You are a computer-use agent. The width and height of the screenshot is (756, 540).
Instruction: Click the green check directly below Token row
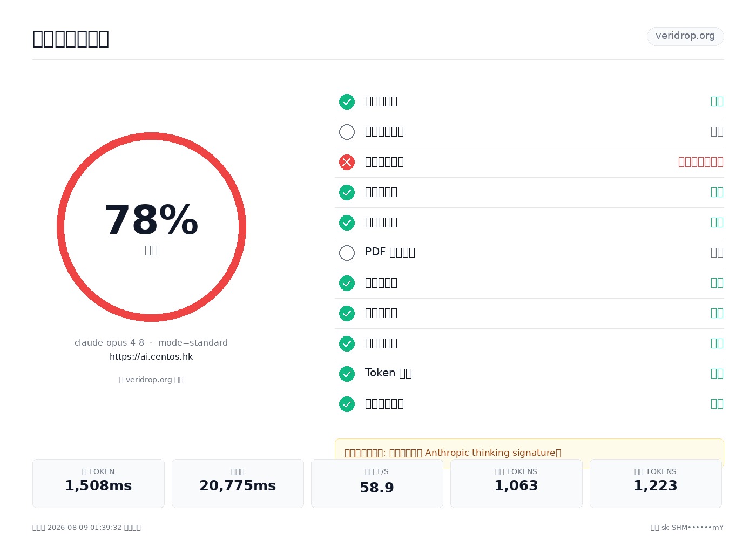[x=347, y=404]
